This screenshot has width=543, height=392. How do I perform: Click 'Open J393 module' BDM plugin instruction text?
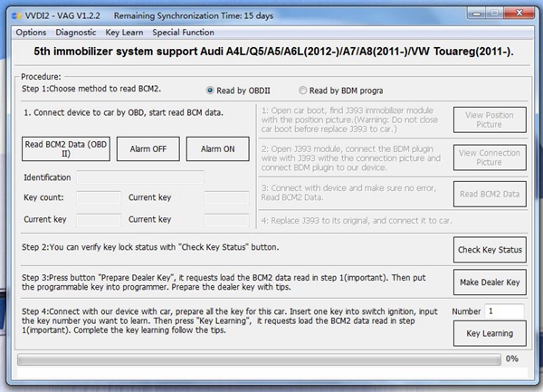[351, 158]
